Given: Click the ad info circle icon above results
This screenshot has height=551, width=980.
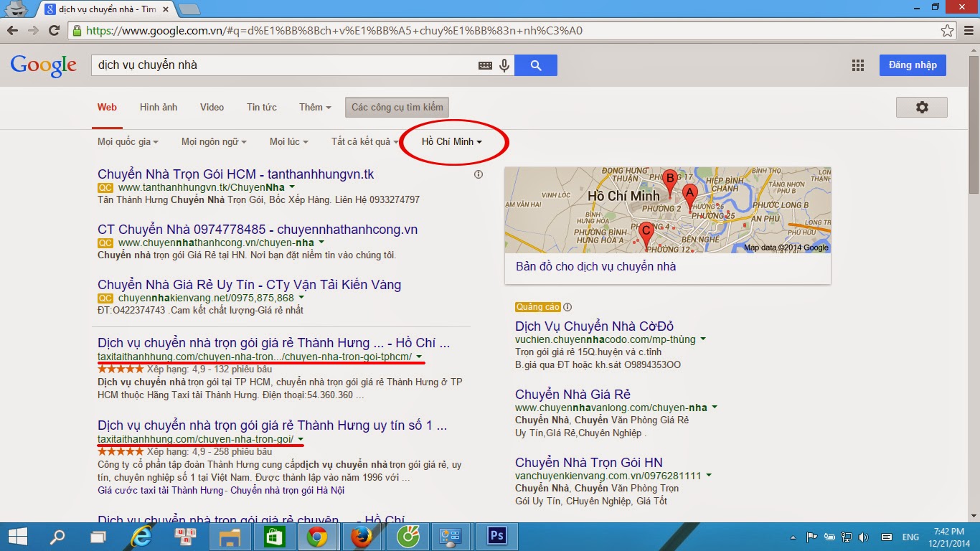Looking at the screenshot, I should click(479, 174).
